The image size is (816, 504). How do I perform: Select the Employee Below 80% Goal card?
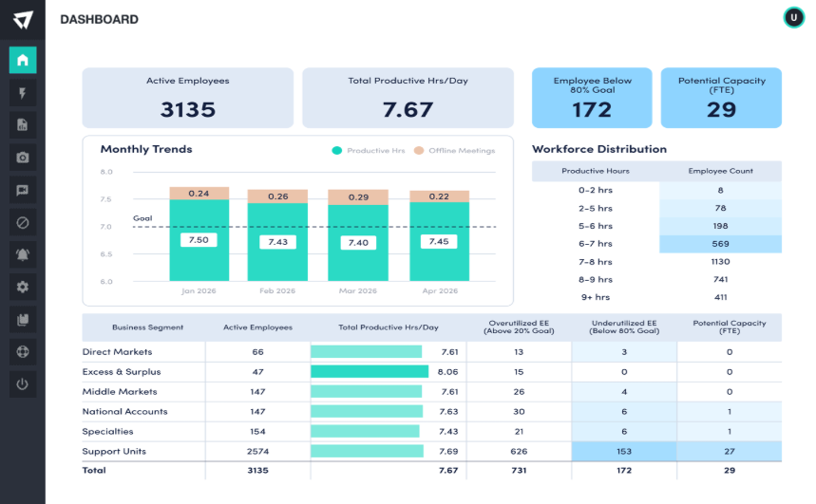pyautogui.click(x=592, y=98)
